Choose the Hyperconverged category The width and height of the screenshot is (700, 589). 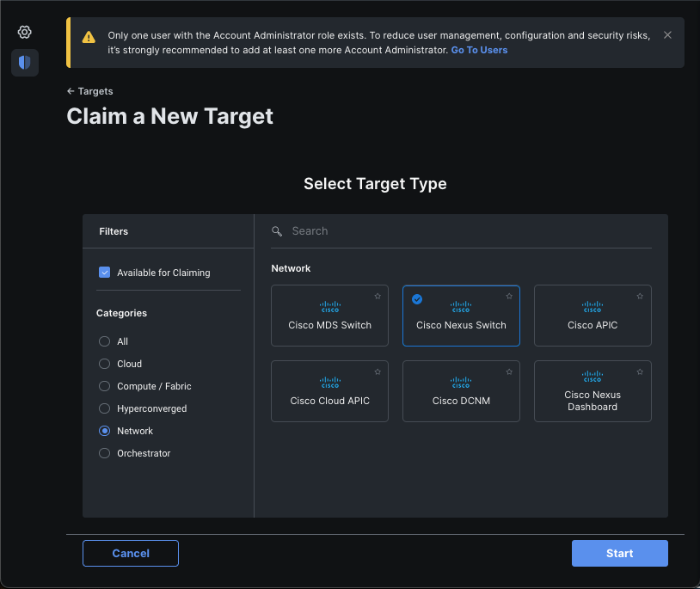(x=104, y=408)
